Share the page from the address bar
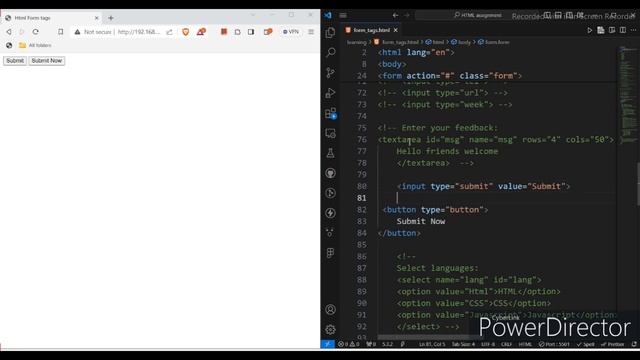This screenshot has height=360, width=640. (169, 32)
